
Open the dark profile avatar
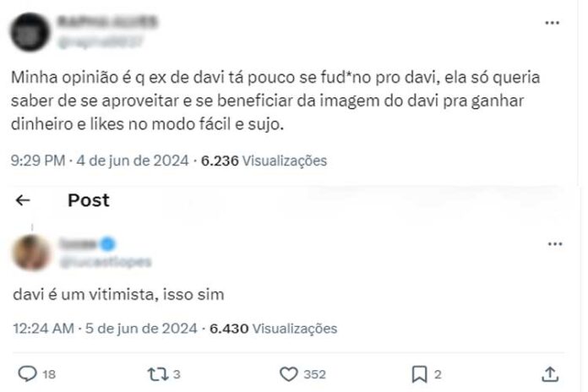point(30,32)
